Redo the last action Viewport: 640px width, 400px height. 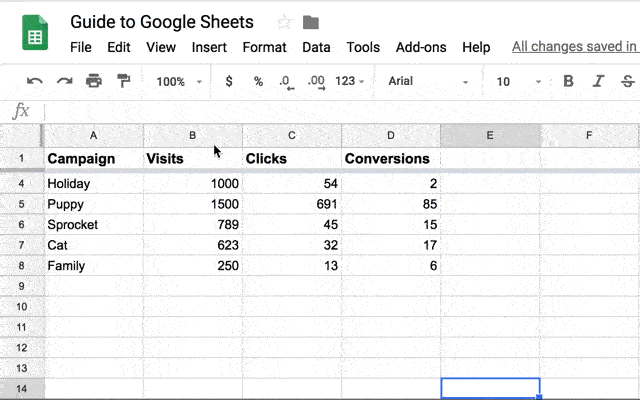64,82
